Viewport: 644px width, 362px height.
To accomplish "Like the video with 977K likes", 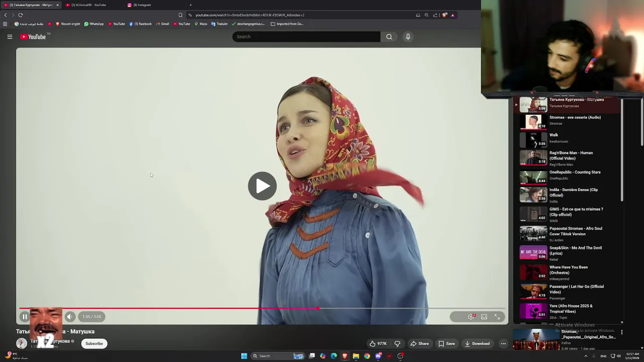I will [x=378, y=344].
